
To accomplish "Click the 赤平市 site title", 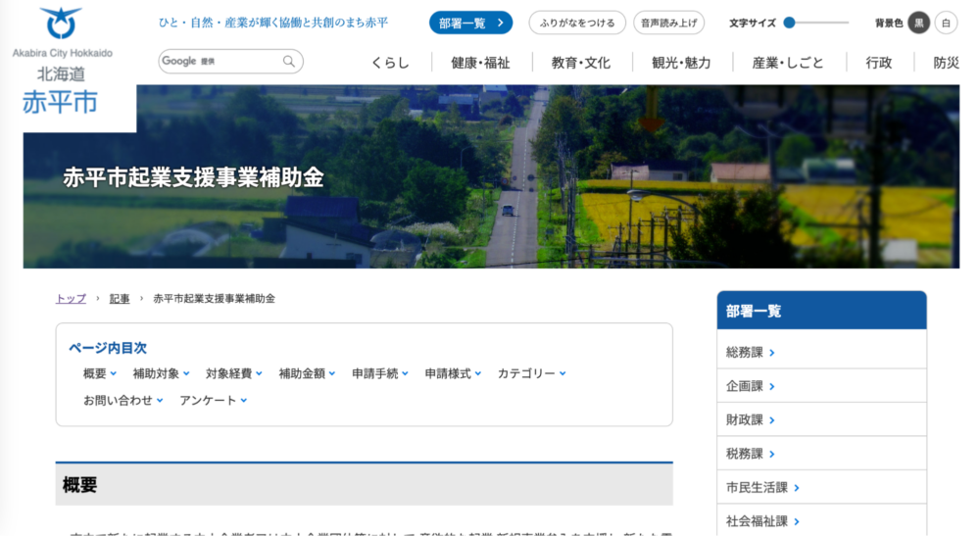I will click(60, 103).
